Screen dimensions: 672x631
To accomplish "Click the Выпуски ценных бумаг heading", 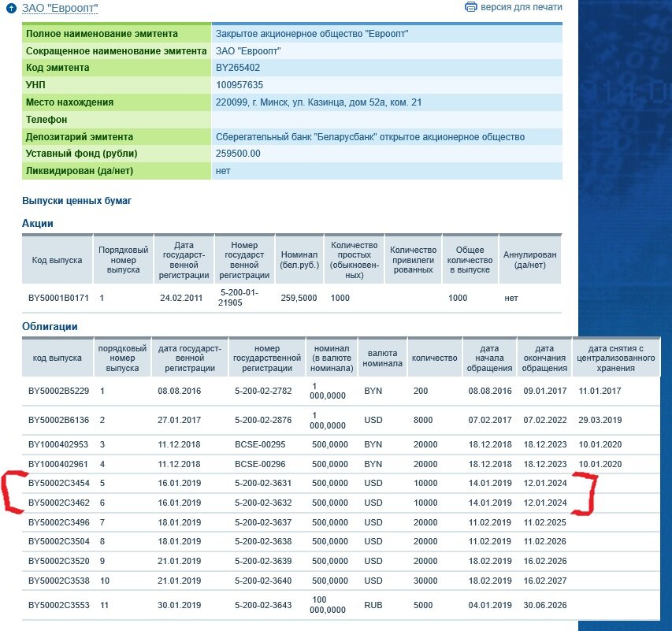I will tap(76, 201).
